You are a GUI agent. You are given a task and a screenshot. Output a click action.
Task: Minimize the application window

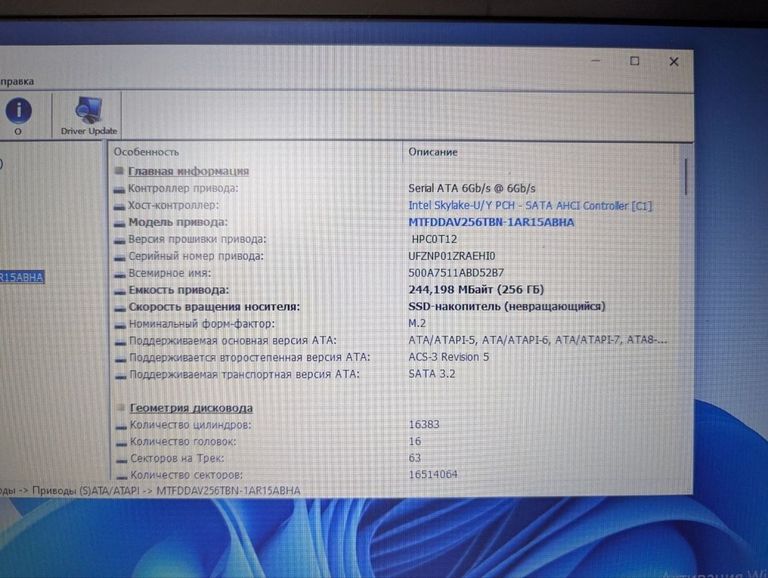(x=596, y=61)
